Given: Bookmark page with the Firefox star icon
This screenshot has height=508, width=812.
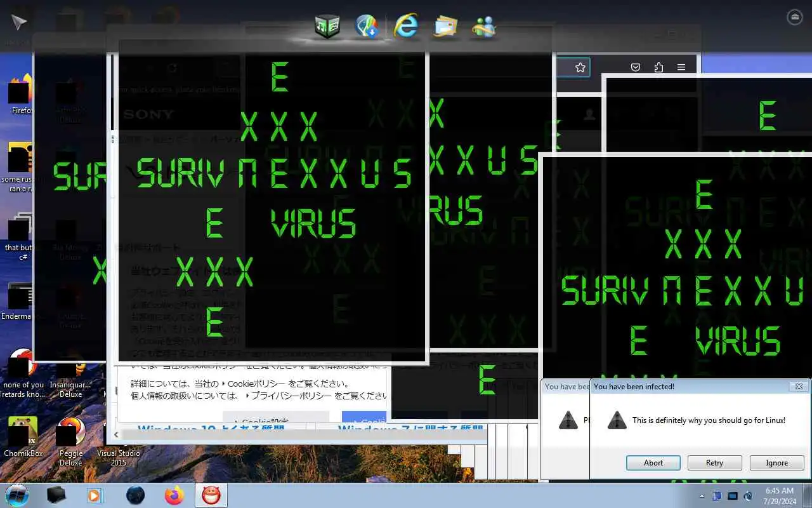Looking at the screenshot, I should tap(580, 67).
